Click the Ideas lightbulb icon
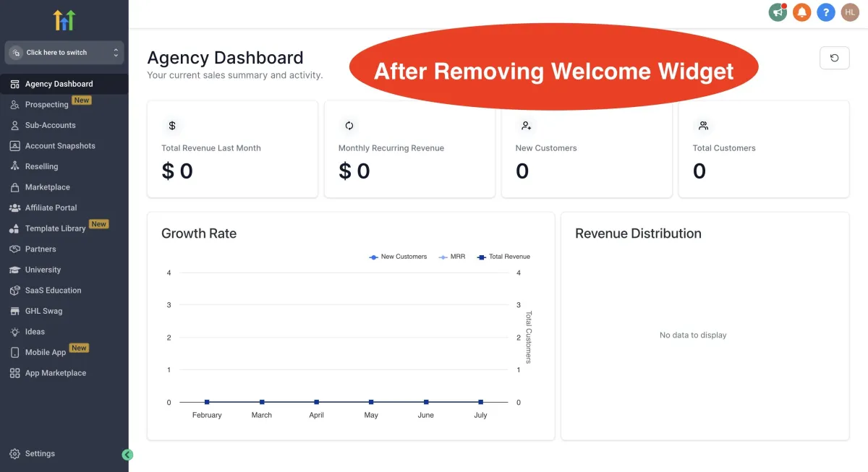This screenshot has width=868, height=472. tap(14, 332)
